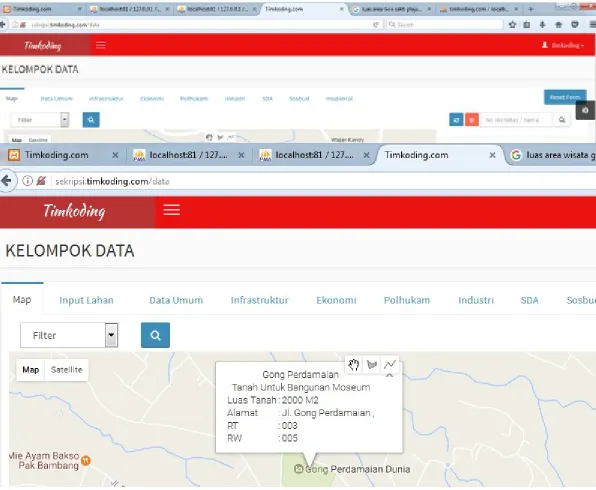Open new tab with plus in upper browser
The image size is (596, 490).
click(531, 9)
